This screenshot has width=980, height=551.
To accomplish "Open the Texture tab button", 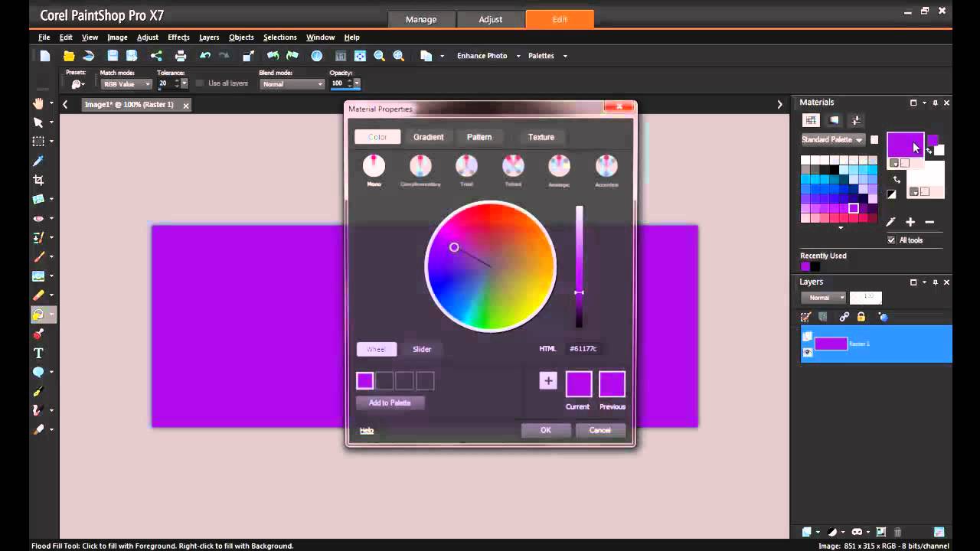I will point(541,137).
